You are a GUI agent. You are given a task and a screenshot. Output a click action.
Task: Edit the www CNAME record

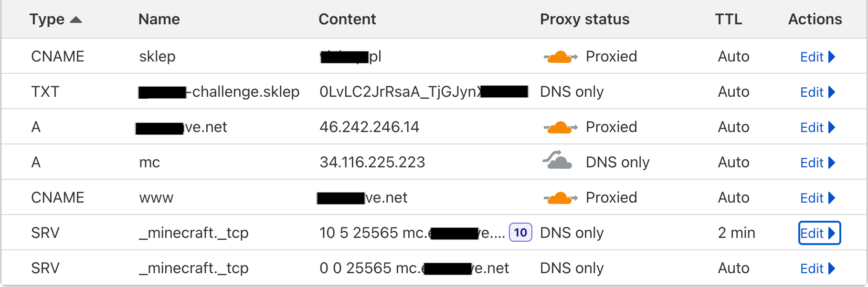pyautogui.click(x=812, y=198)
